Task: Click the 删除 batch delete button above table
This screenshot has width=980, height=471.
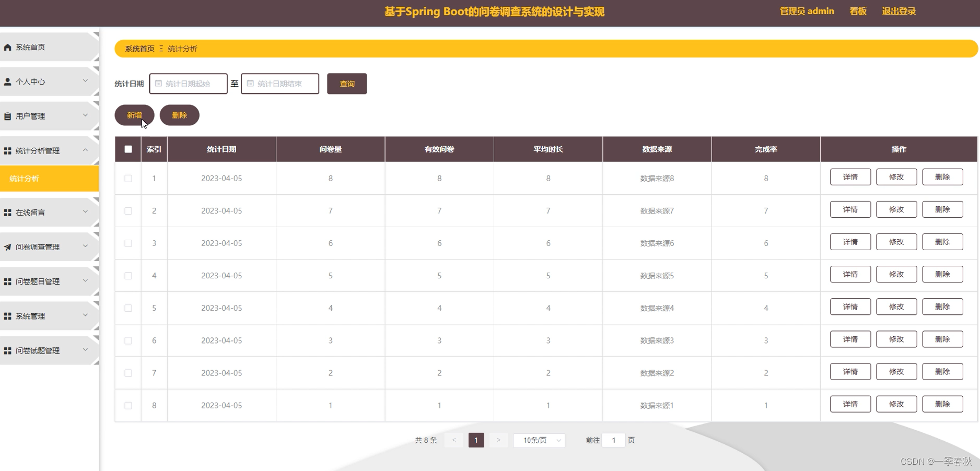Action: click(179, 115)
